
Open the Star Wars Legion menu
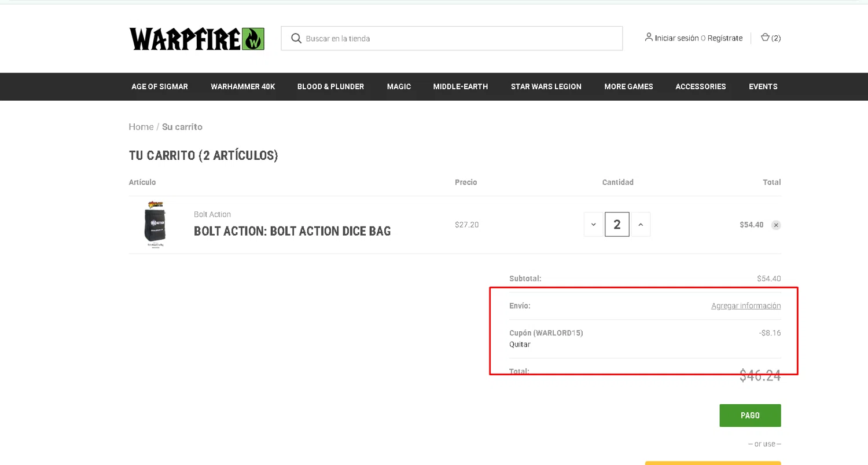[546, 86]
